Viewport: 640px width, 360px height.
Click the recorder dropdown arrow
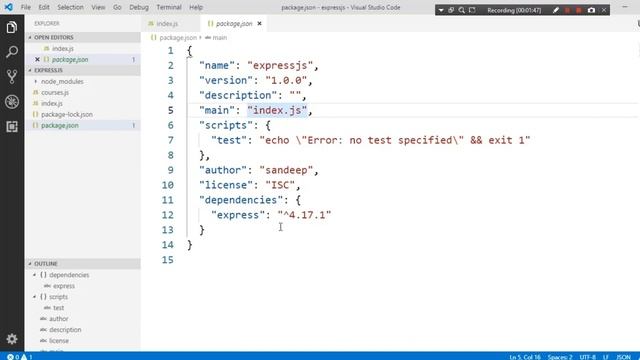[441, 10]
